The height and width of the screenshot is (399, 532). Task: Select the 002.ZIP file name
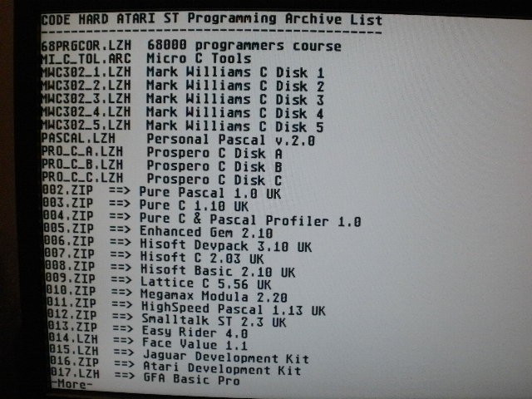click(67, 190)
